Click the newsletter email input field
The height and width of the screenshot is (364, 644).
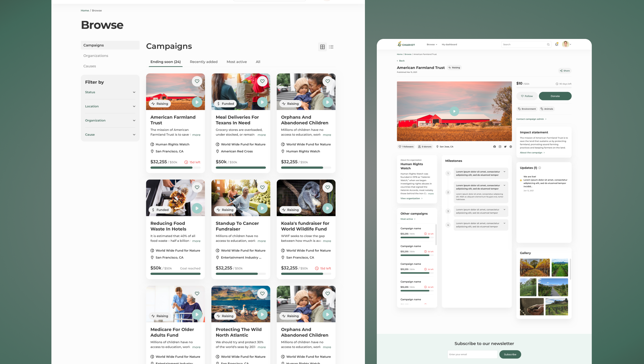click(472, 354)
